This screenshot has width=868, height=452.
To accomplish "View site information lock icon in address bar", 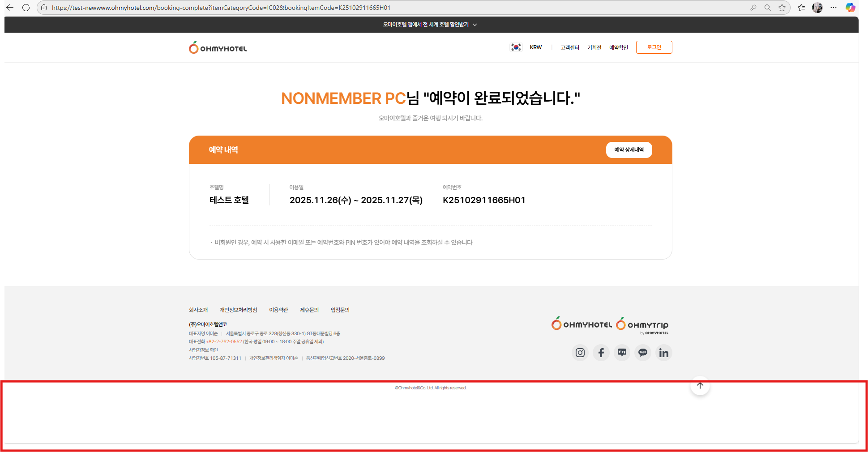I will (44, 8).
